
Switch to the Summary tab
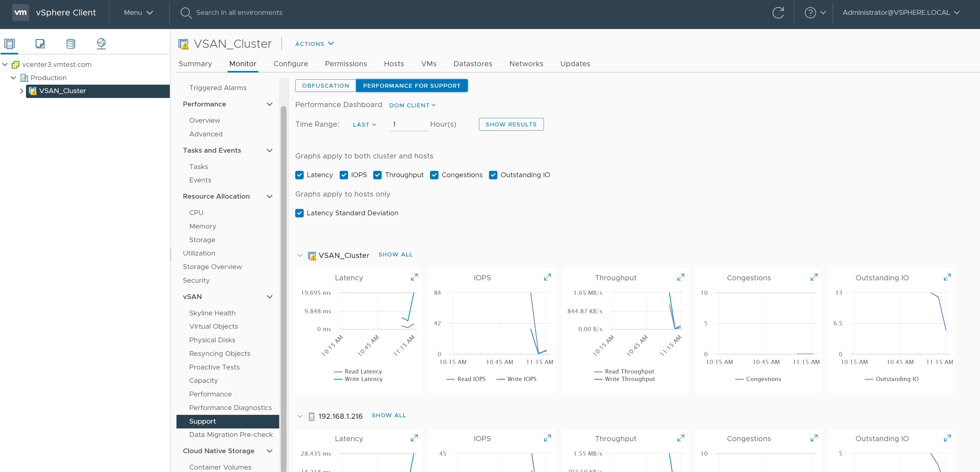pos(195,63)
